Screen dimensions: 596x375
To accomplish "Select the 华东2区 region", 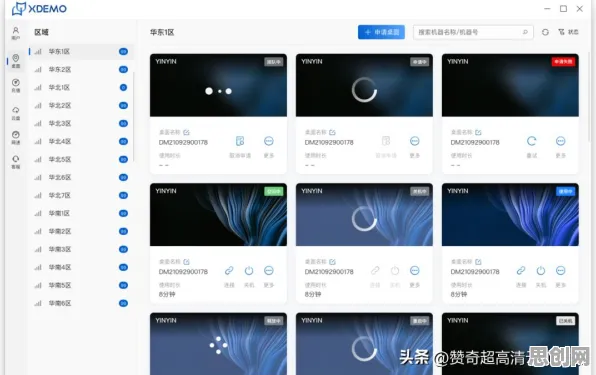I will (81, 70).
